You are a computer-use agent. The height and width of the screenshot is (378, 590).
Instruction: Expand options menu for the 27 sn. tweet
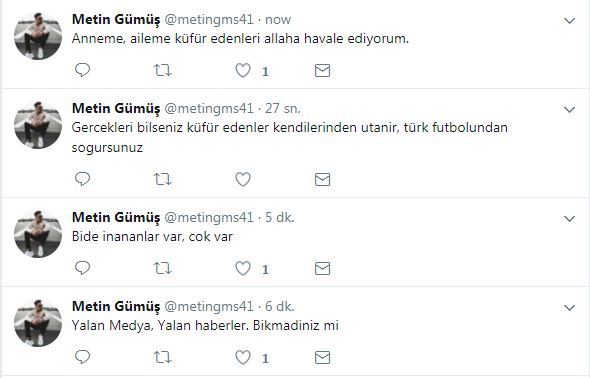click(569, 110)
